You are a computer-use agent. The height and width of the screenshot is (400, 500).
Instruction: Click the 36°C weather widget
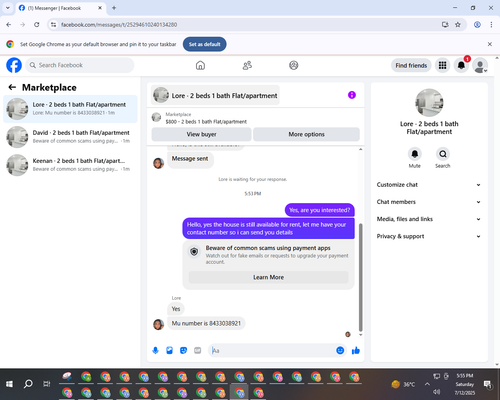(403, 384)
